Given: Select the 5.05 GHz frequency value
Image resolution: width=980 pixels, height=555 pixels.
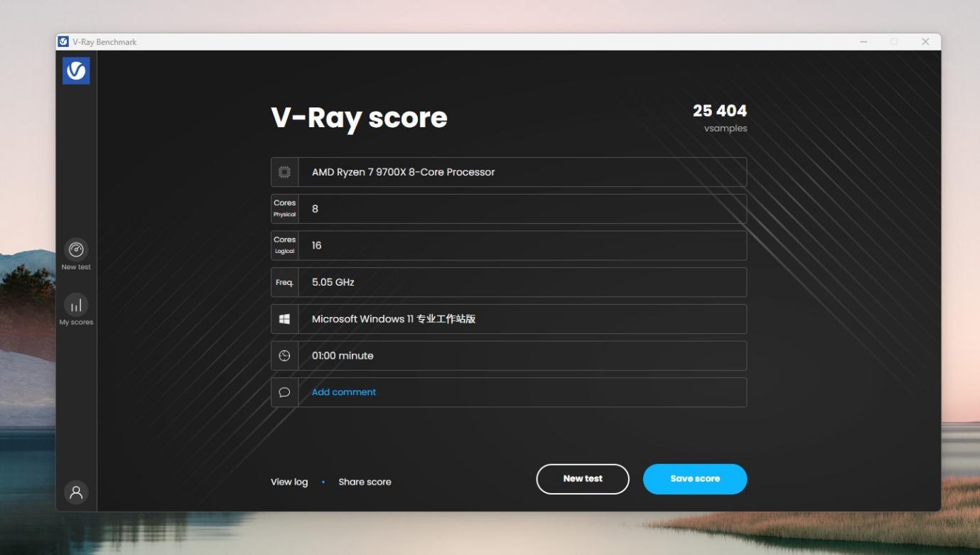Looking at the screenshot, I should [333, 282].
